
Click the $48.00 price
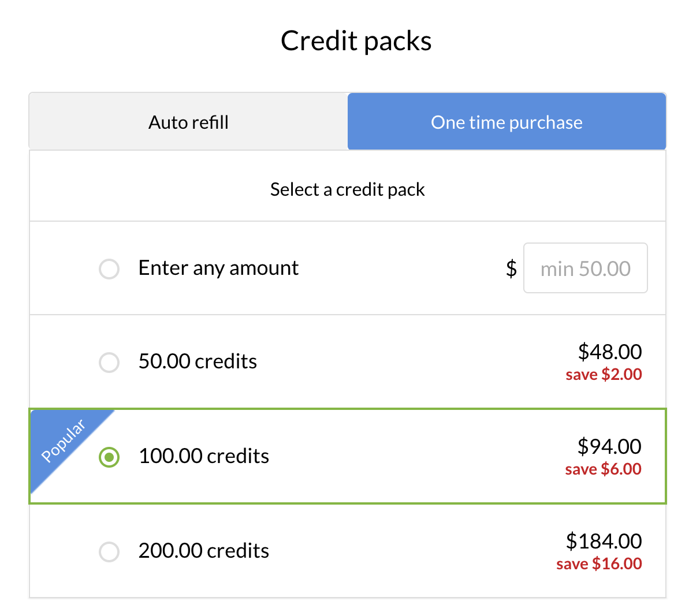tap(609, 352)
